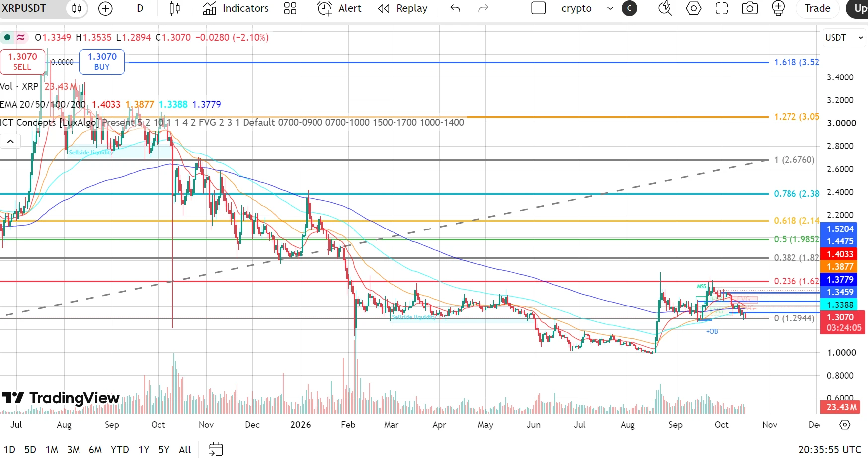The height and width of the screenshot is (459, 868).
Task: Open the compare symbols icon beside XRPUSDT
Action: pos(77,8)
